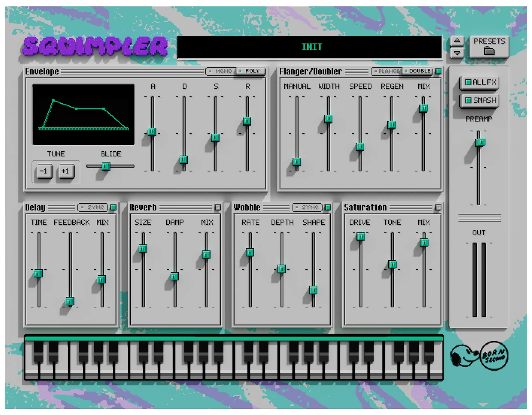Enable the Flanger/Doubler effect power box
Image resolution: width=532 pixels, height=415 pixels.
tap(439, 71)
